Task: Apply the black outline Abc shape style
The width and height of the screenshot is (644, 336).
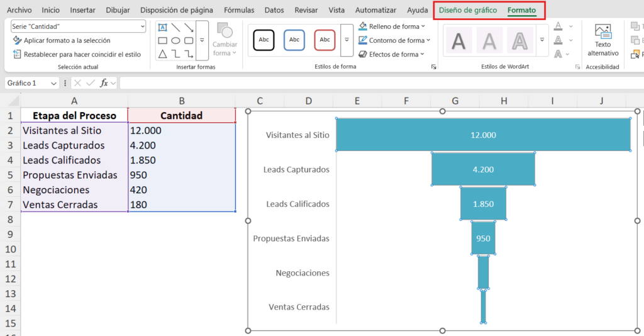Action: click(x=264, y=40)
